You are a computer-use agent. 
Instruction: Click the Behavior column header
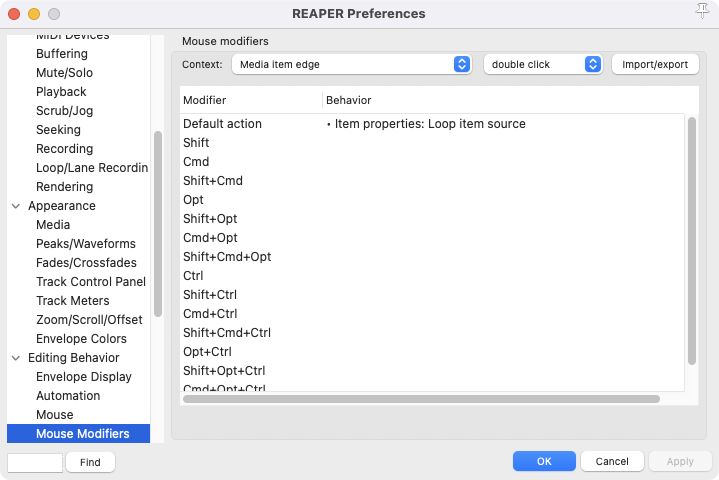tap(349, 101)
